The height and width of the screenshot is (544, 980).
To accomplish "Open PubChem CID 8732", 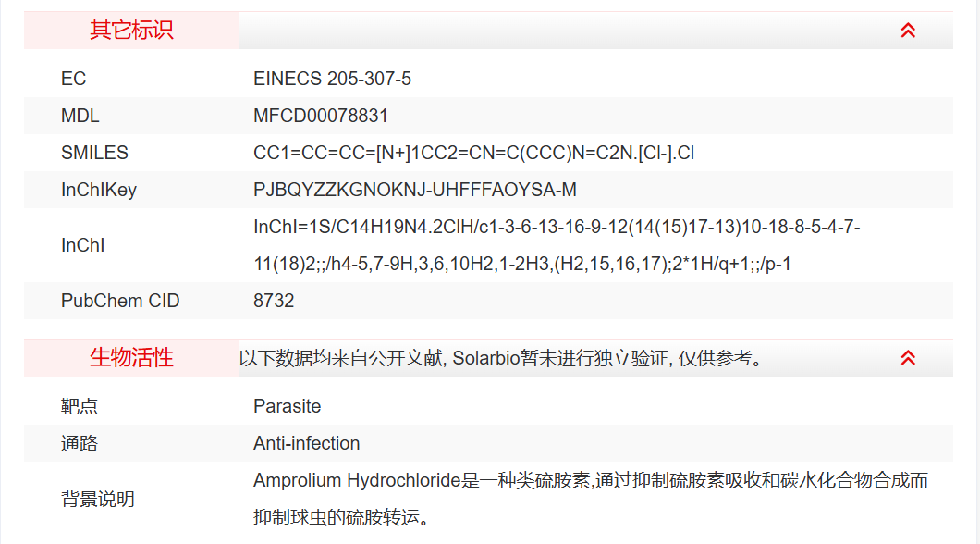I will point(274,301).
